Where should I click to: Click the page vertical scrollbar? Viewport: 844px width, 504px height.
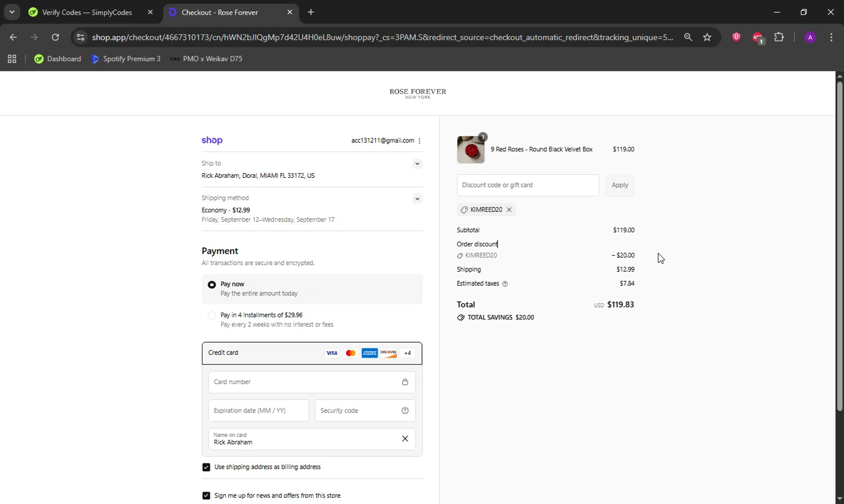click(839, 246)
